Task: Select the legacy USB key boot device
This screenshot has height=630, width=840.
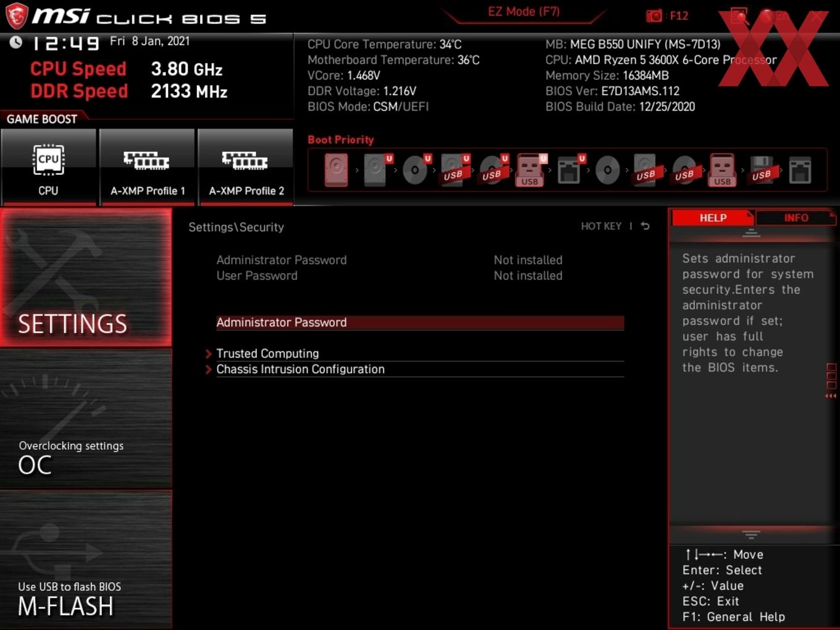Action: point(723,170)
